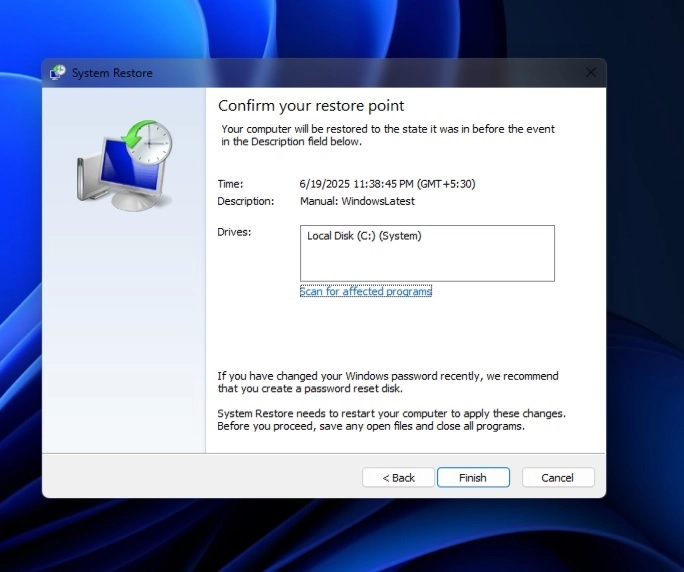684x572 pixels.
Task: Click the System Restore title text
Action: (x=112, y=73)
